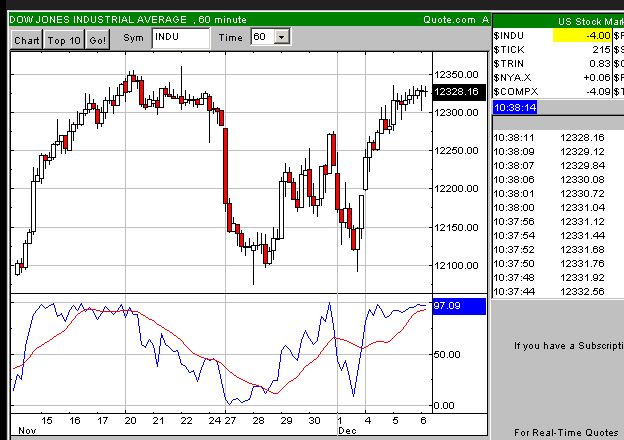Click the DOW JONES INDUSTRIAL AVERAGE title
This screenshot has width=624, height=440.
[x=98, y=19]
